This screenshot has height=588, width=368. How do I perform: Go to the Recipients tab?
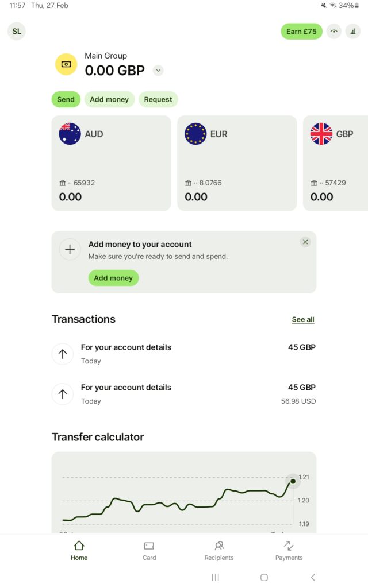(x=219, y=550)
